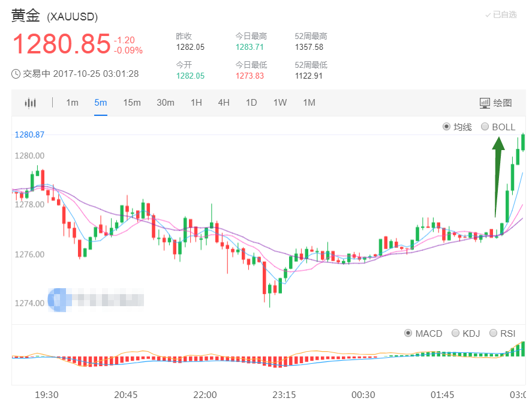
Task: Switch to the 15m timeframe
Action: tap(132, 103)
